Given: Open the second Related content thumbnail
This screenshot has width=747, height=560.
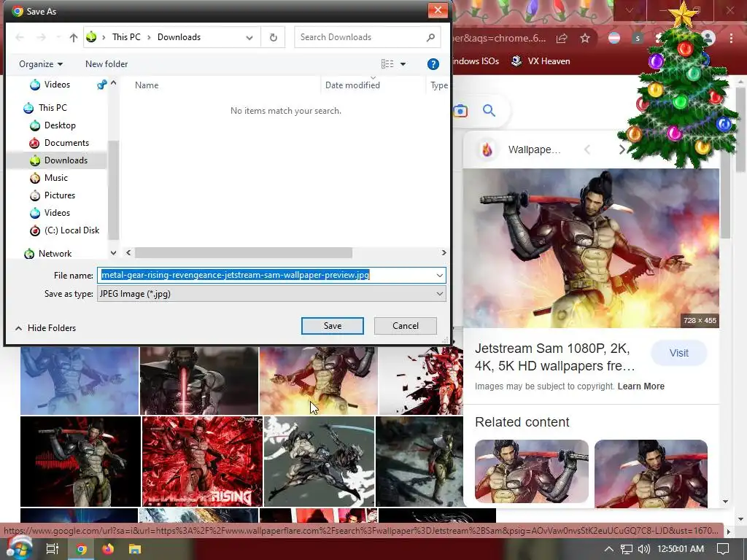Looking at the screenshot, I should [x=651, y=473].
